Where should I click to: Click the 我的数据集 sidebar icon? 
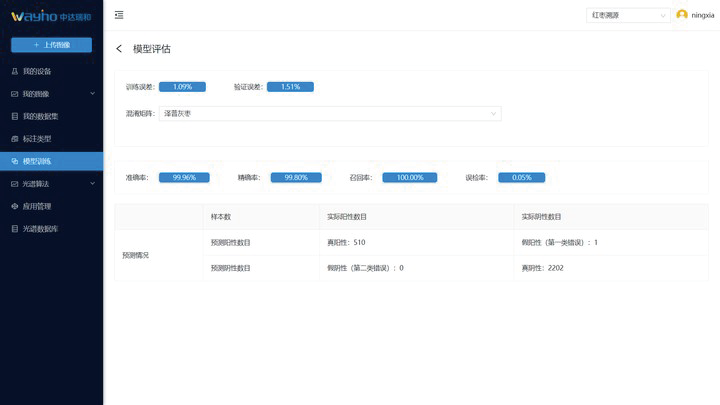coord(14,116)
